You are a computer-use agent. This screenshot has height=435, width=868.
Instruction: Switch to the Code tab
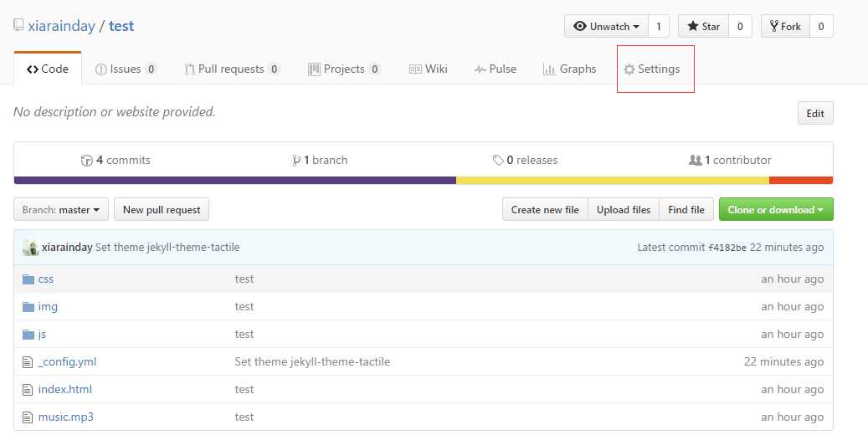(x=48, y=69)
